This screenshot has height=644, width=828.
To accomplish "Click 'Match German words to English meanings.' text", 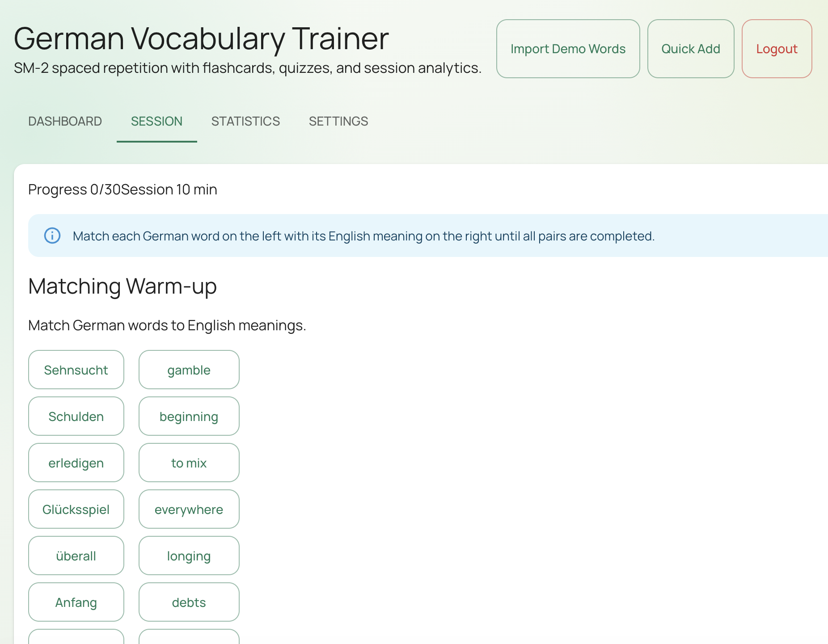I will [167, 325].
